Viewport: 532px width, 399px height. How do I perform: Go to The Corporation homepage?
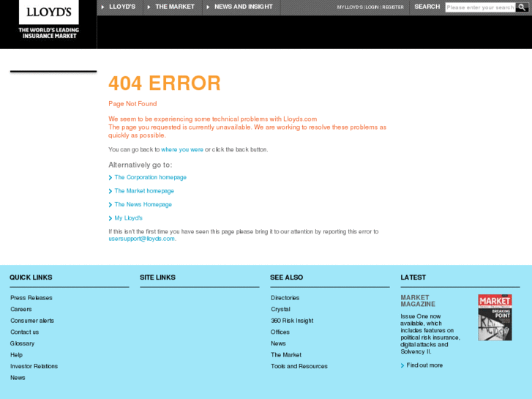click(150, 177)
